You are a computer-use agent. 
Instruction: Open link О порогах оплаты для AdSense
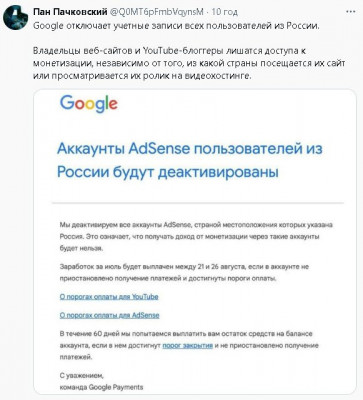tap(109, 315)
